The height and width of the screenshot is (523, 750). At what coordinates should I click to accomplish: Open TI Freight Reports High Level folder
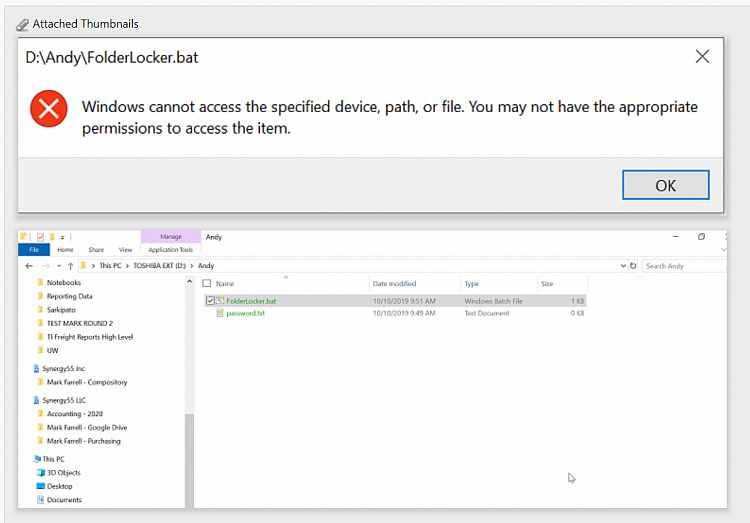pos(90,337)
